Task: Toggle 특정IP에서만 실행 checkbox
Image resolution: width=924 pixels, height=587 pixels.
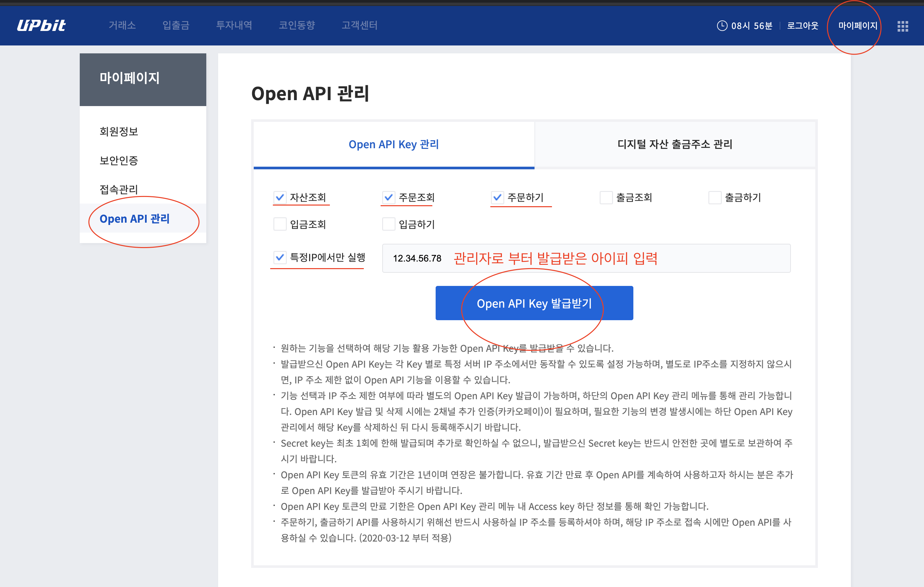Action: tap(280, 257)
